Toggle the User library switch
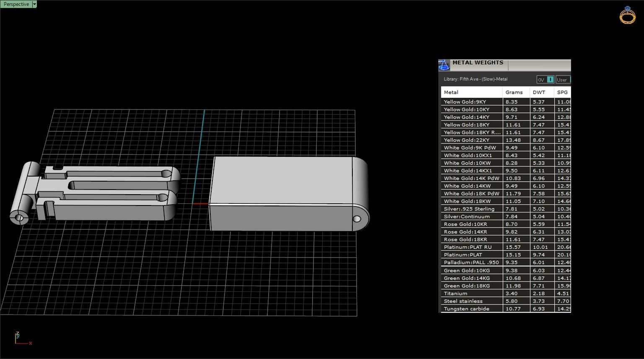 tap(563, 80)
